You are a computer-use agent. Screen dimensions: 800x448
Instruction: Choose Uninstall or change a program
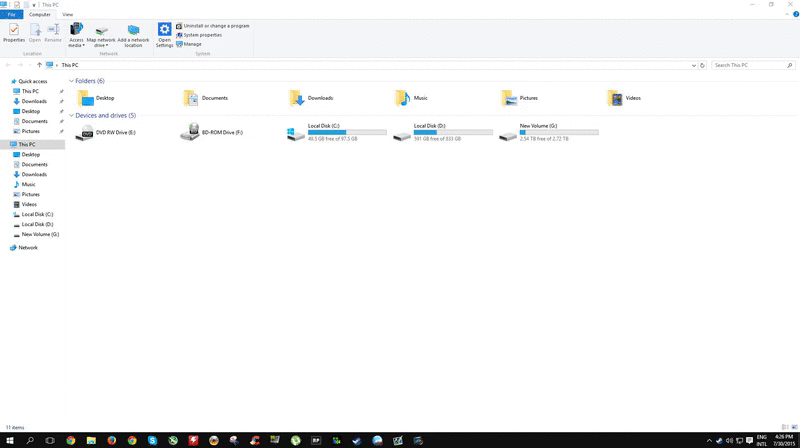pyautogui.click(x=213, y=26)
